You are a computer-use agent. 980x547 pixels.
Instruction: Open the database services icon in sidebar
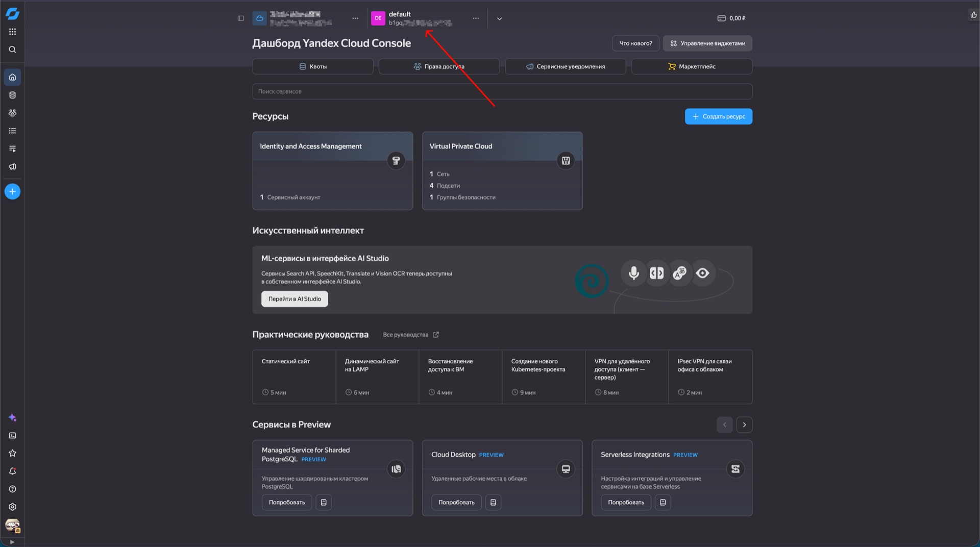pyautogui.click(x=13, y=95)
